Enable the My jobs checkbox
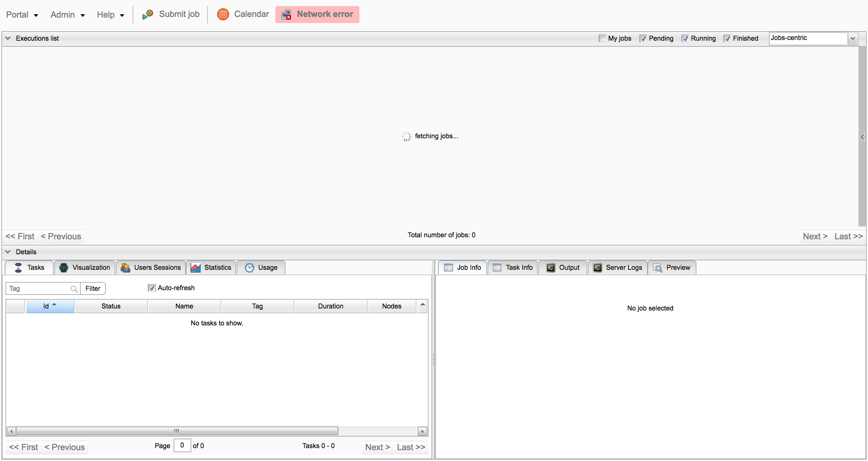The height and width of the screenshot is (461, 868). pyautogui.click(x=602, y=38)
